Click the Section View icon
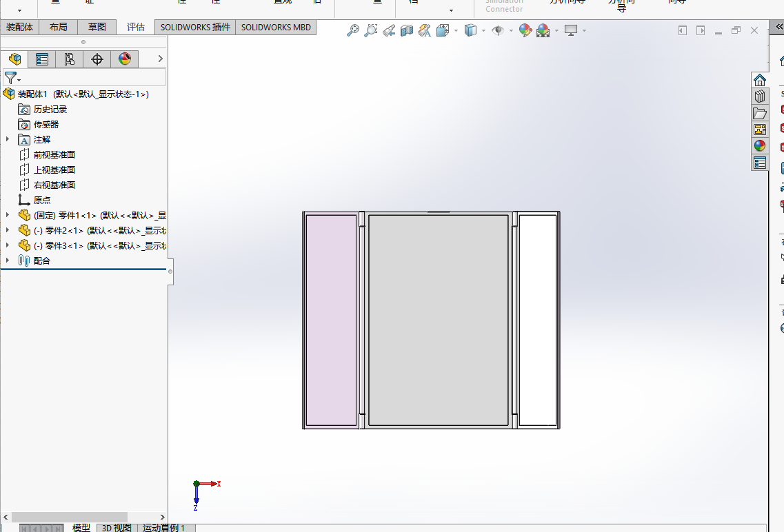The image size is (784, 532). coord(407,30)
